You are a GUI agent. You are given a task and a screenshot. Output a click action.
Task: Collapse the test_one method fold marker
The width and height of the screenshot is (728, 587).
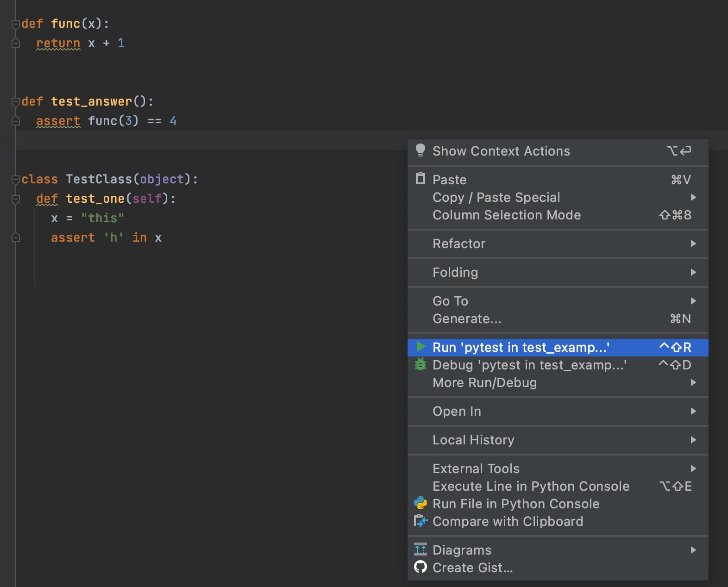tap(15, 199)
